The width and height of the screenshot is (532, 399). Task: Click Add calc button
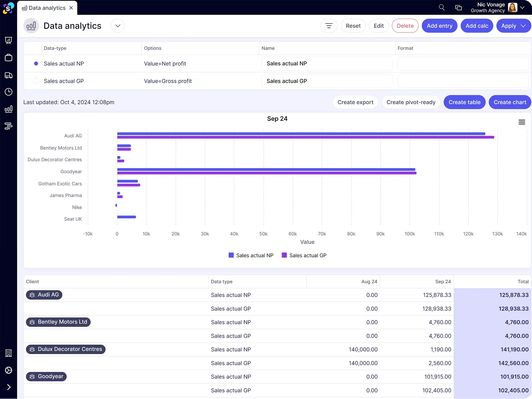pyautogui.click(x=477, y=26)
